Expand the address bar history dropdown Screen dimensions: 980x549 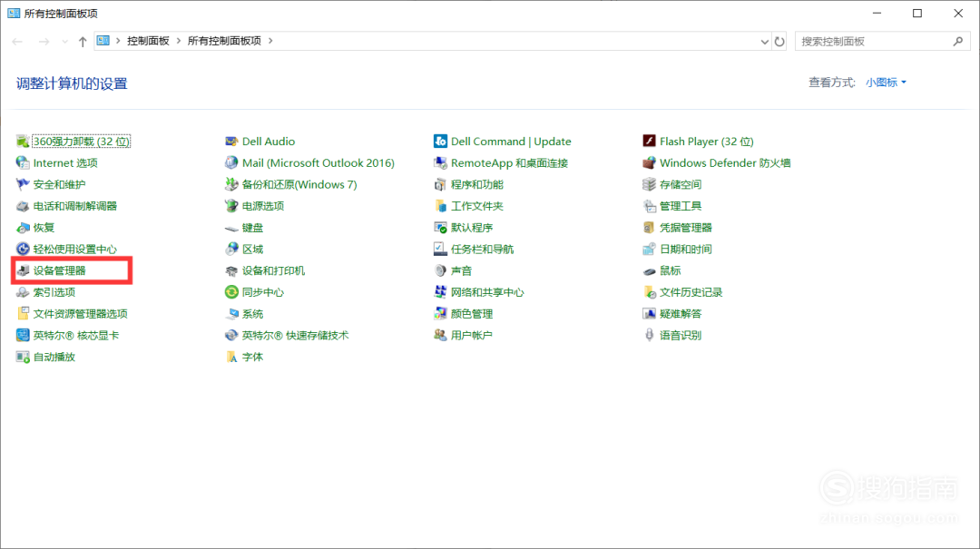coord(764,41)
